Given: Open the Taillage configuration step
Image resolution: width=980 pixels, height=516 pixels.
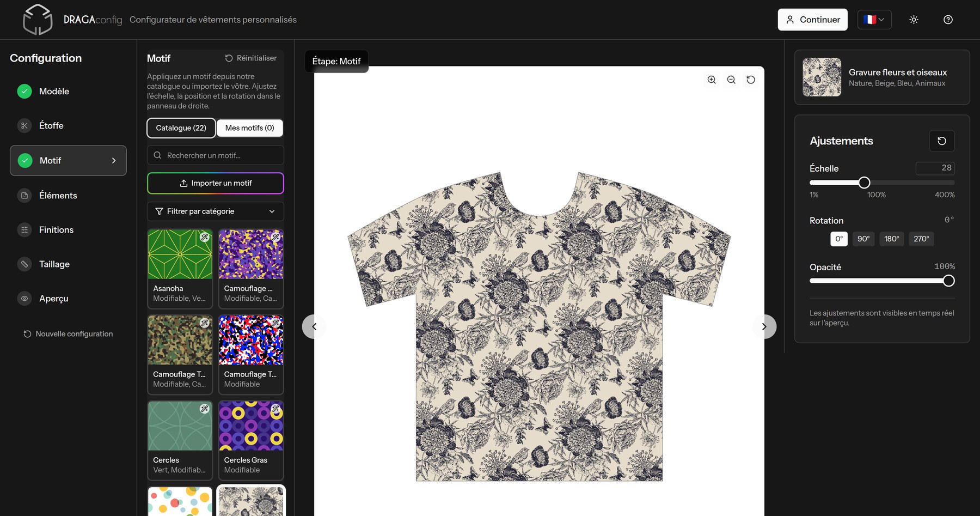Looking at the screenshot, I should tap(68, 264).
